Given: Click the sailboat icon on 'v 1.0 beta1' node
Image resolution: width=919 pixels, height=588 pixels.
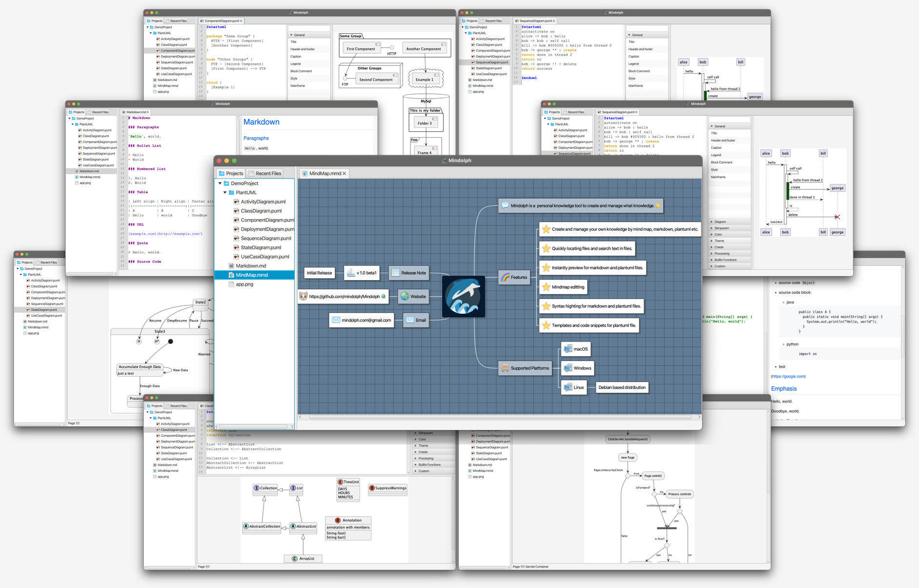Looking at the screenshot, I should pyautogui.click(x=350, y=273).
